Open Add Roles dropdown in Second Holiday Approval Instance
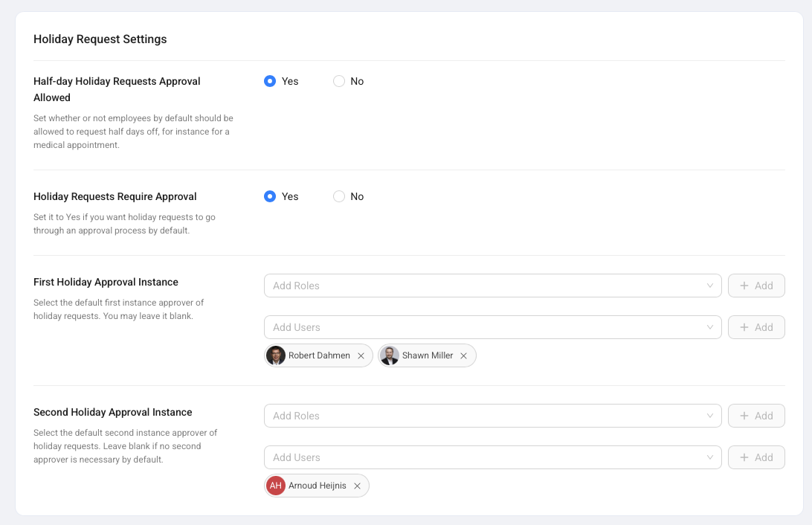The image size is (812, 525). 492,416
